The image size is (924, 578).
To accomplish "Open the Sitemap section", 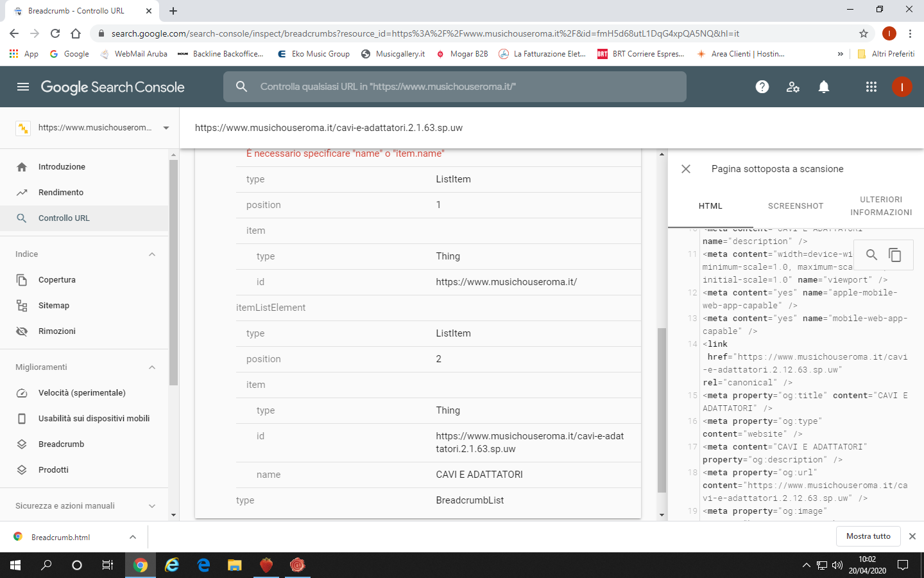I will coord(84,306).
